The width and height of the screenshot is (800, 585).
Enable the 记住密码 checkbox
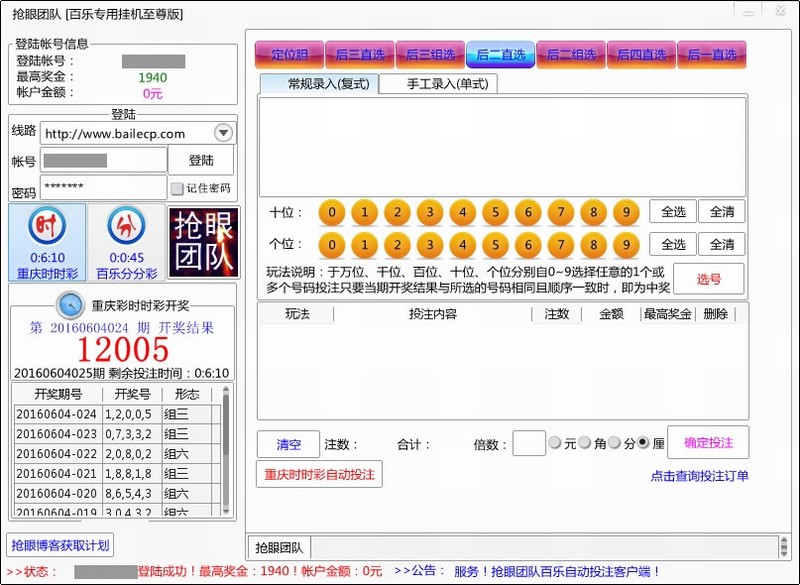click(x=177, y=188)
